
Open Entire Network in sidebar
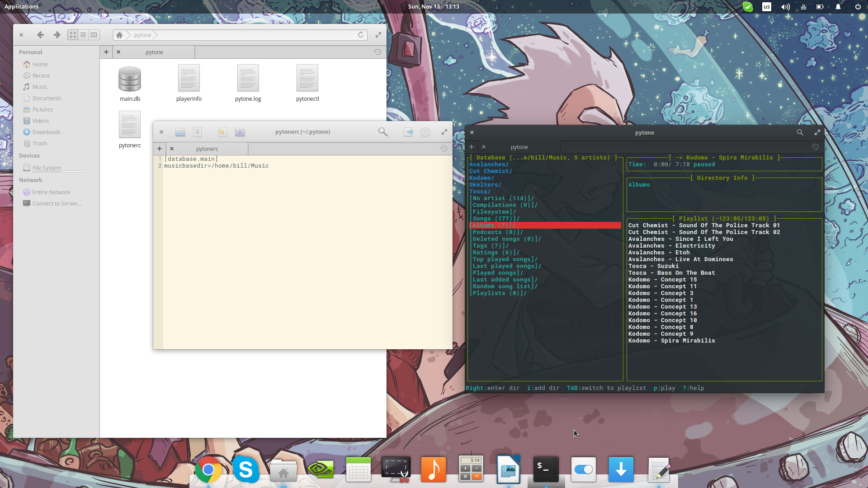pos(51,192)
